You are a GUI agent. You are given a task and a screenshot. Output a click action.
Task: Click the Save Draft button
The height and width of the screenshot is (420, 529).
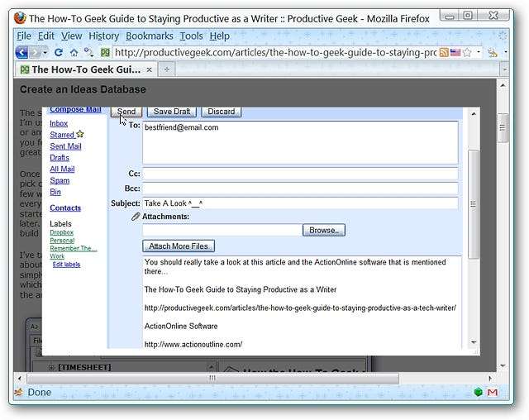tap(172, 112)
